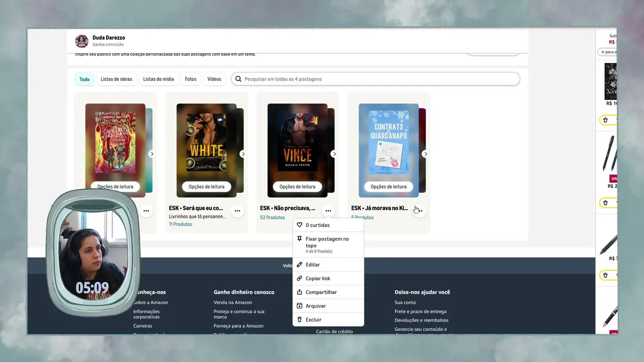Advance the carousel on the red fantasy cover post

point(151,154)
